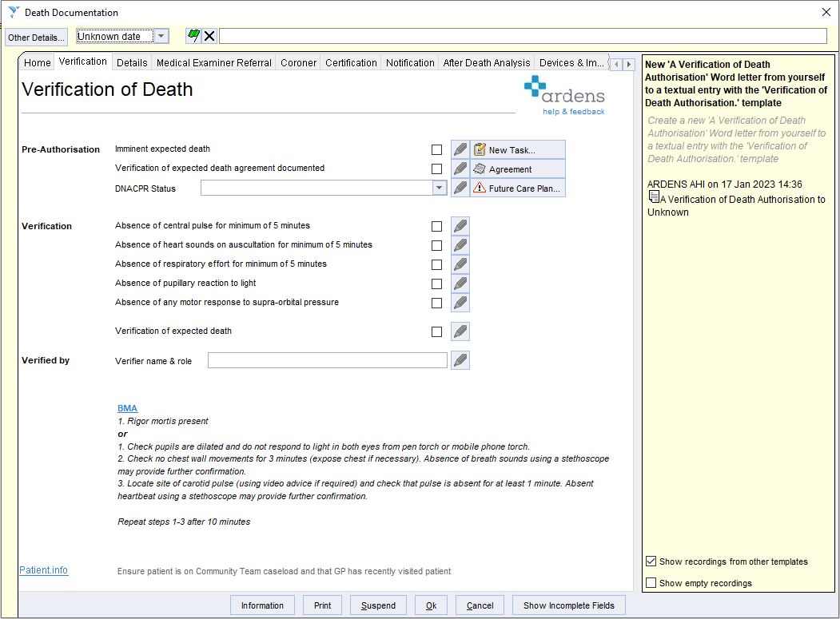Click the Other Details... button

pyautogui.click(x=37, y=37)
